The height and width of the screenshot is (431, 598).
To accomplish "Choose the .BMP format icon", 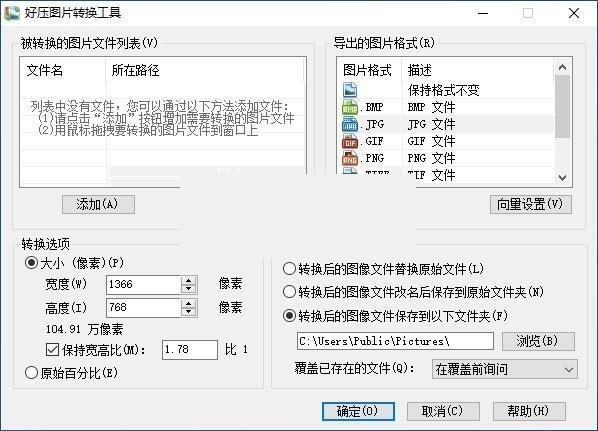I will 350,107.
